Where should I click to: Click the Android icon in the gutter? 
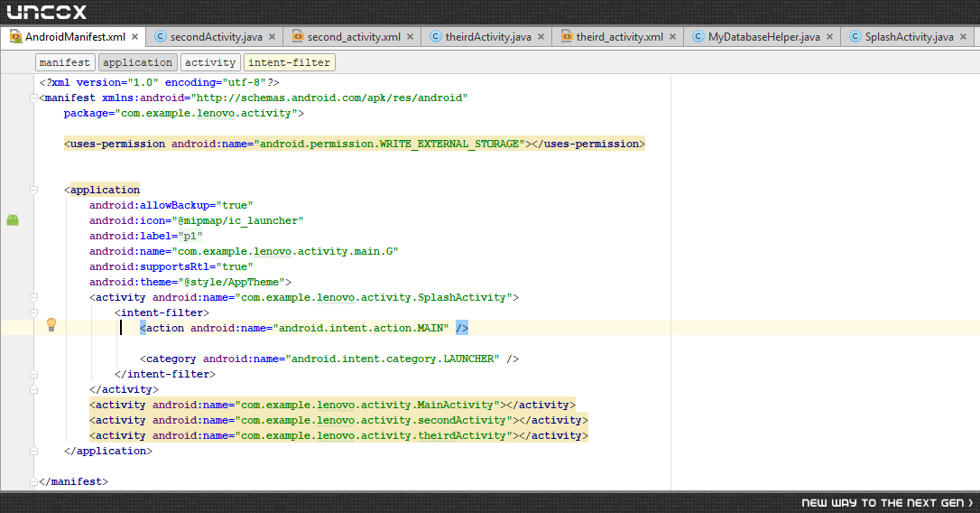13,220
